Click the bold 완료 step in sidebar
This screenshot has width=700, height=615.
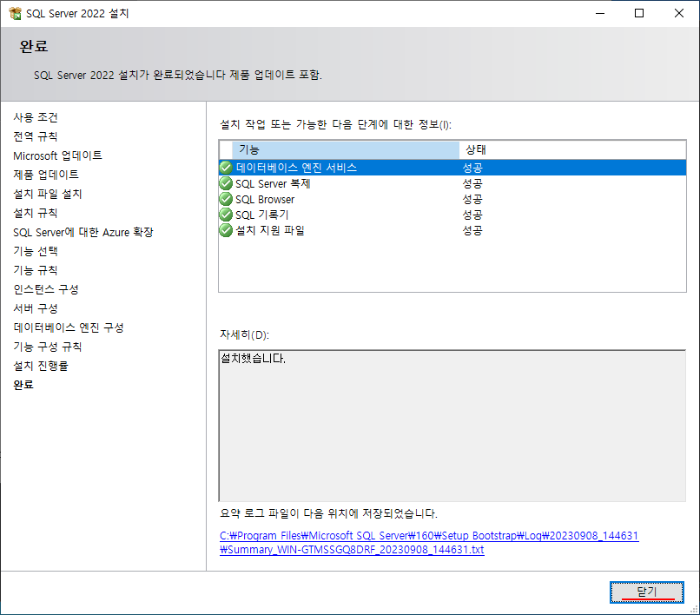click(x=23, y=385)
